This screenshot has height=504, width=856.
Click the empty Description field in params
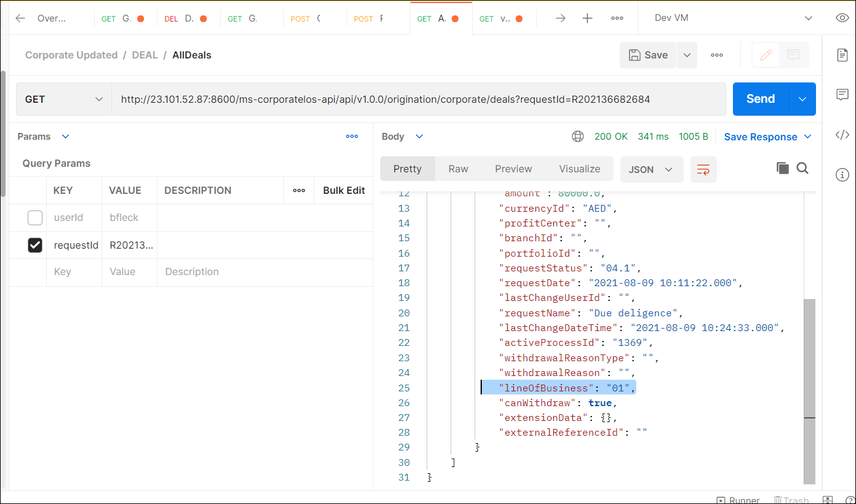(x=265, y=272)
